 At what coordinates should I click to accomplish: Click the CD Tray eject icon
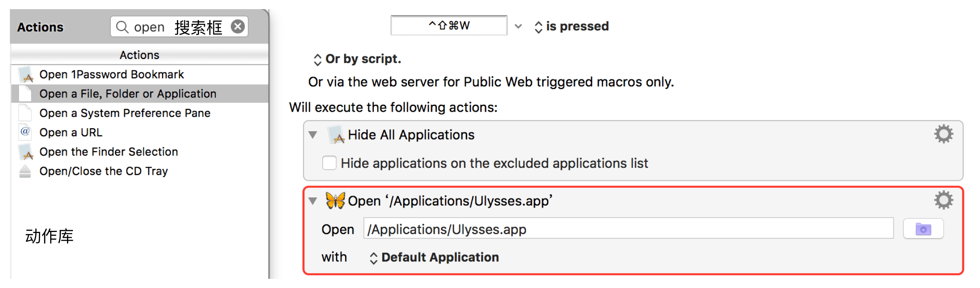[x=25, y=171]
